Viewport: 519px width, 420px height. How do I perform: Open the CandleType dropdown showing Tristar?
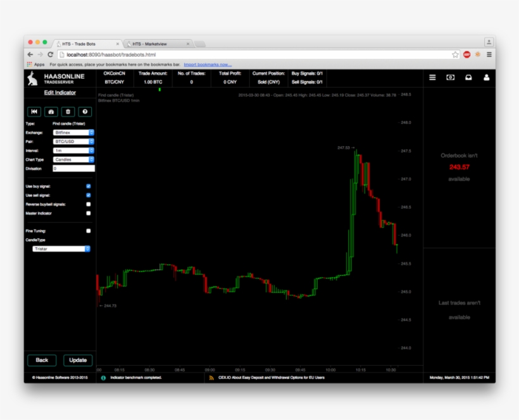[61, 249]
